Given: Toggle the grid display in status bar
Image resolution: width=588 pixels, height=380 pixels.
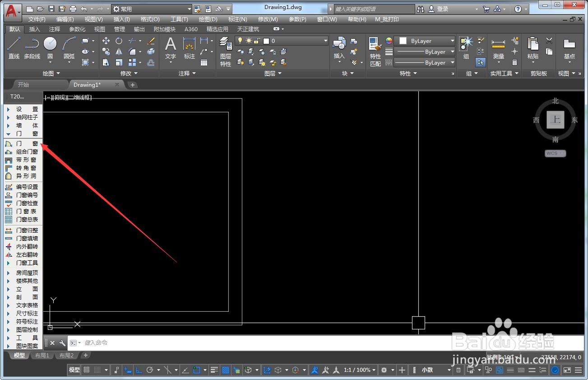Looking at the screenshot, I should tap(87, 370).
